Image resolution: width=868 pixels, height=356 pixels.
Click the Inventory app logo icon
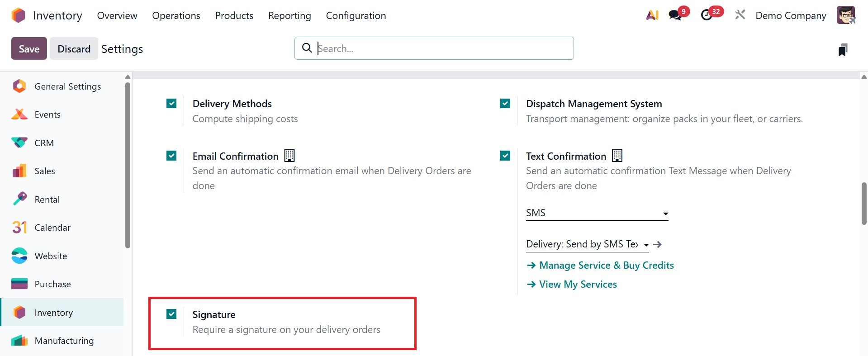[19, 15]
